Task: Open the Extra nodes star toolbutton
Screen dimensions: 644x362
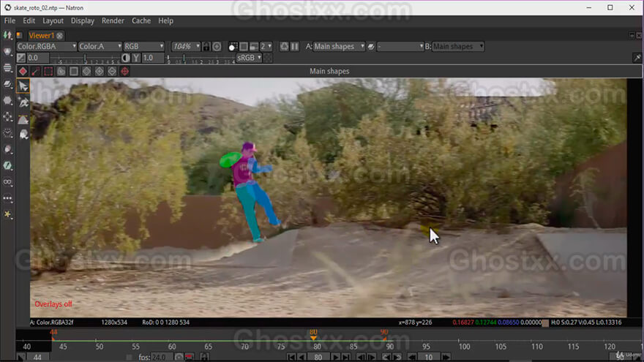Action: (x=7, y=214)
